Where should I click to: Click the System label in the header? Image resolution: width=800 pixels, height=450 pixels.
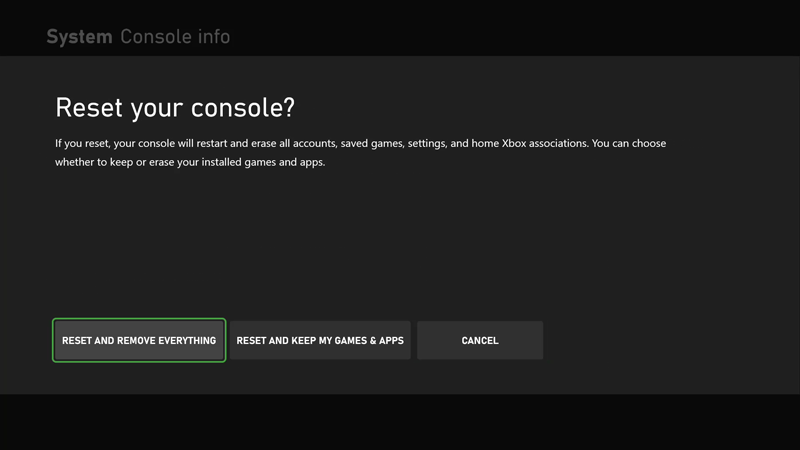[79, 37]
